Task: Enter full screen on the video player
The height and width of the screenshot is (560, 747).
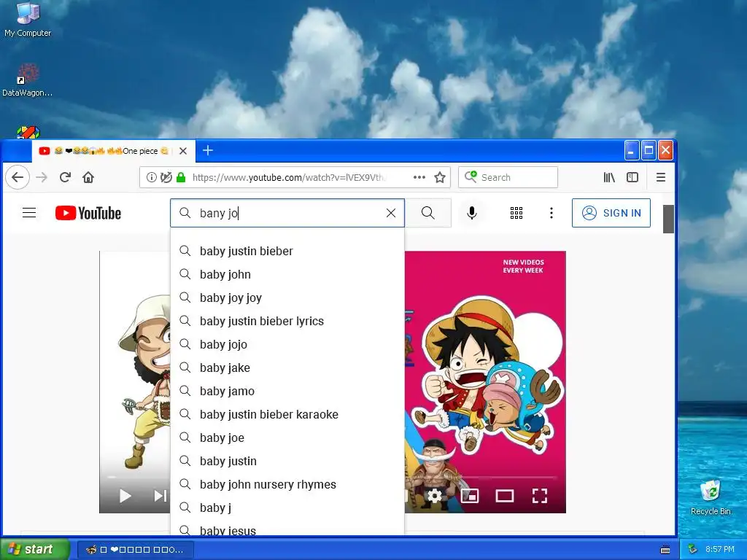Action: [x=540, y=496]
